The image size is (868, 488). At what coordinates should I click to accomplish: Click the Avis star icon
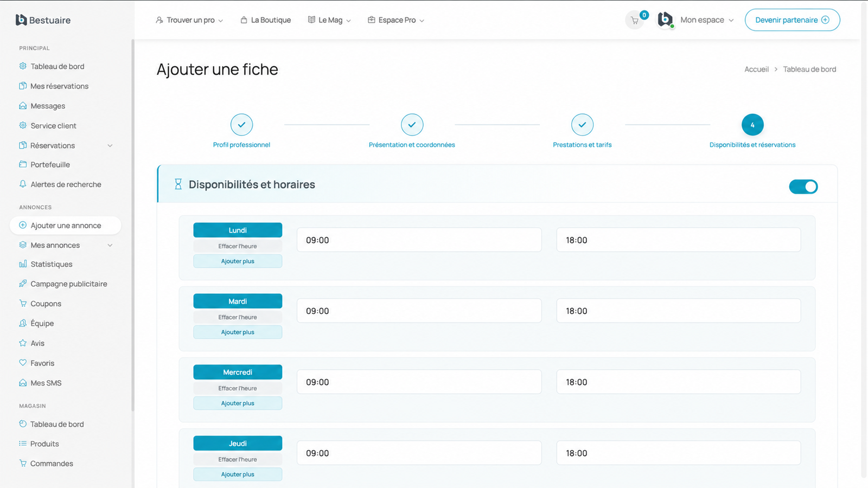coord(23,343)
